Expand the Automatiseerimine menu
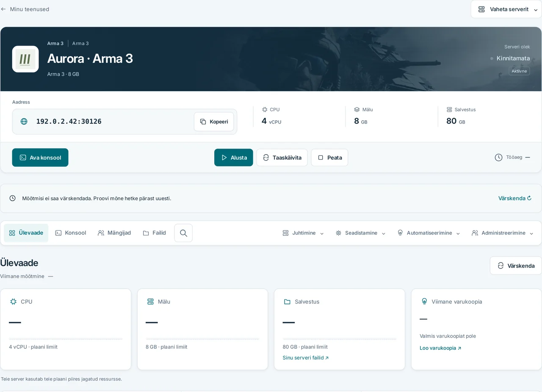 pyautogui.click(x=429, y=233)
